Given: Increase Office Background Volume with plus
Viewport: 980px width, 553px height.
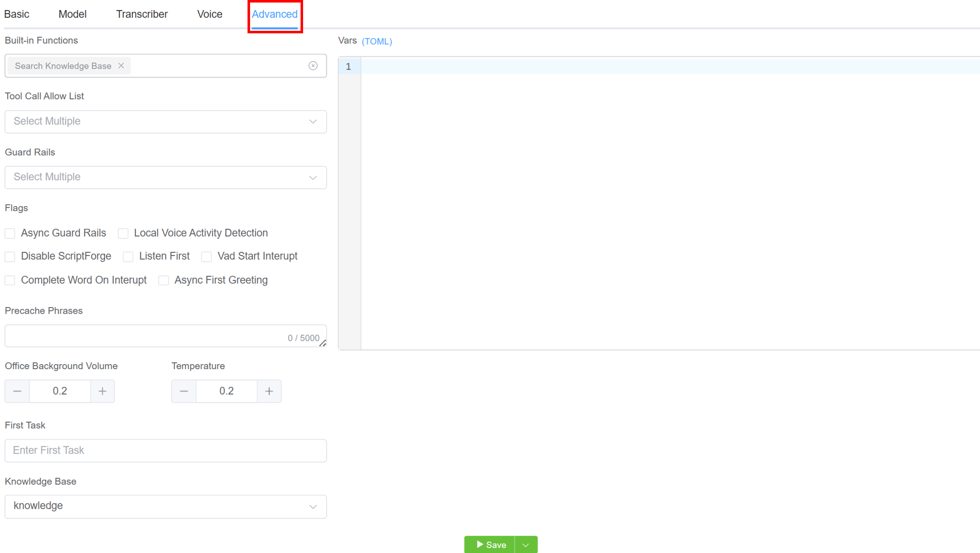Looking at the screenshot, I should pyautogui.click(x=103, y=391).
